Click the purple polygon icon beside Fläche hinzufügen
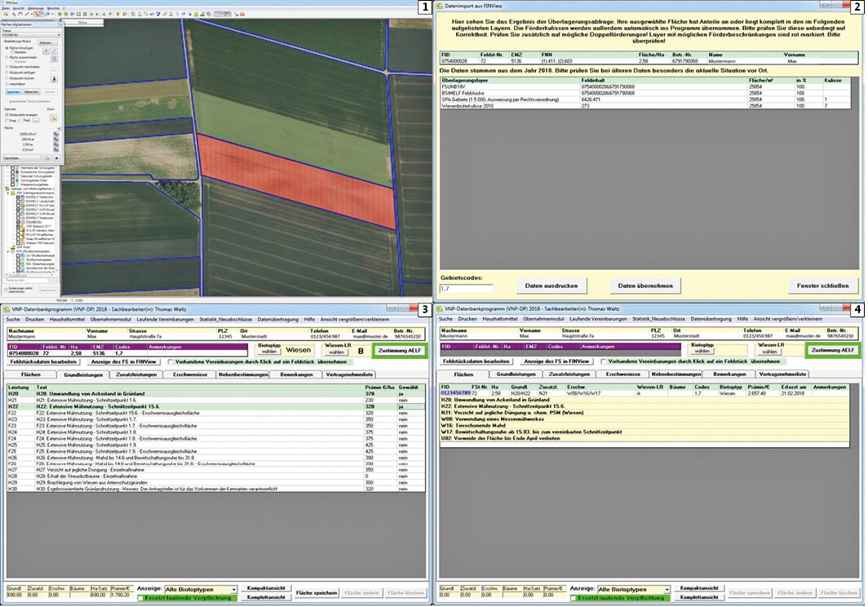This screenshot has height=607, width=868. 46,51
